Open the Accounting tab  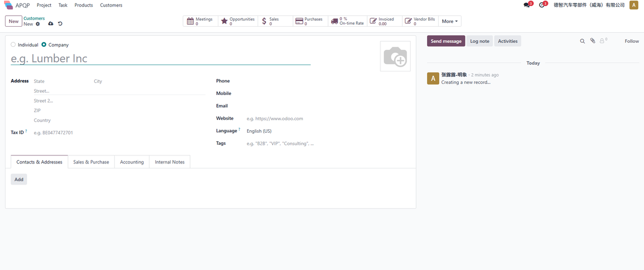click(x=132, y=162)
